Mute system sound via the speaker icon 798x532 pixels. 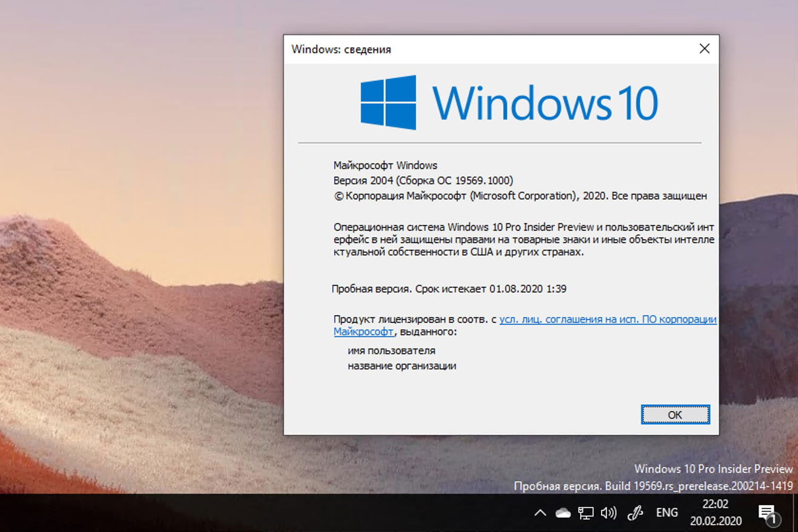pos(608,512)
